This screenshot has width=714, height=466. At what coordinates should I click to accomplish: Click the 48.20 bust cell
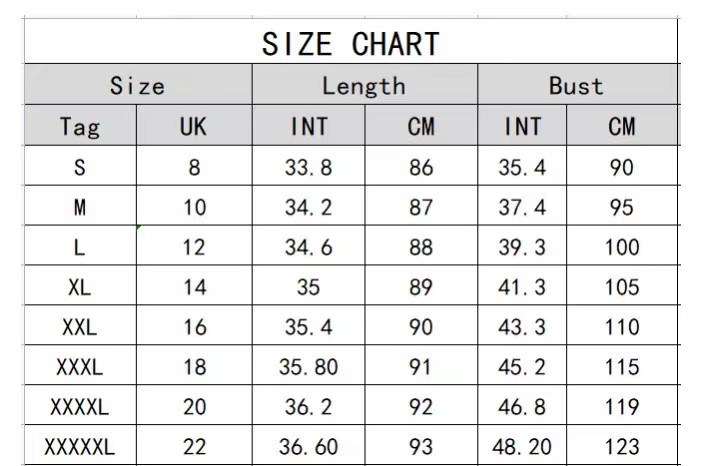coord(522,447)
